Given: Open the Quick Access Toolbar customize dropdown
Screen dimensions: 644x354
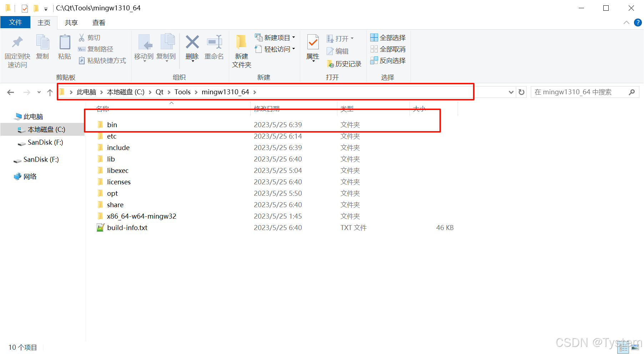Looking at the screenshot, I should (x=46, y=9).
